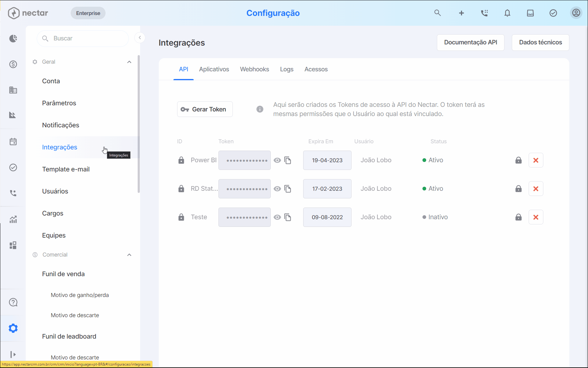Click the info icon beside token description

(x=260, y=109)
